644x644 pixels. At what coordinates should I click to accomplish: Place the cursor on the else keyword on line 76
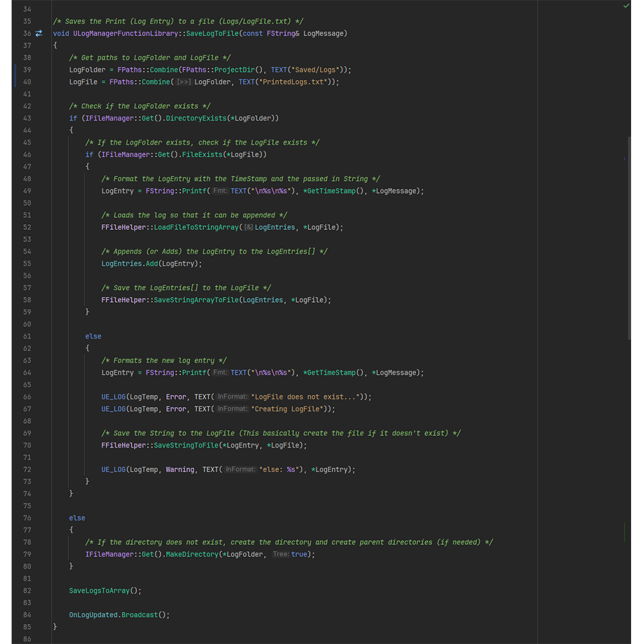point(77,518)
